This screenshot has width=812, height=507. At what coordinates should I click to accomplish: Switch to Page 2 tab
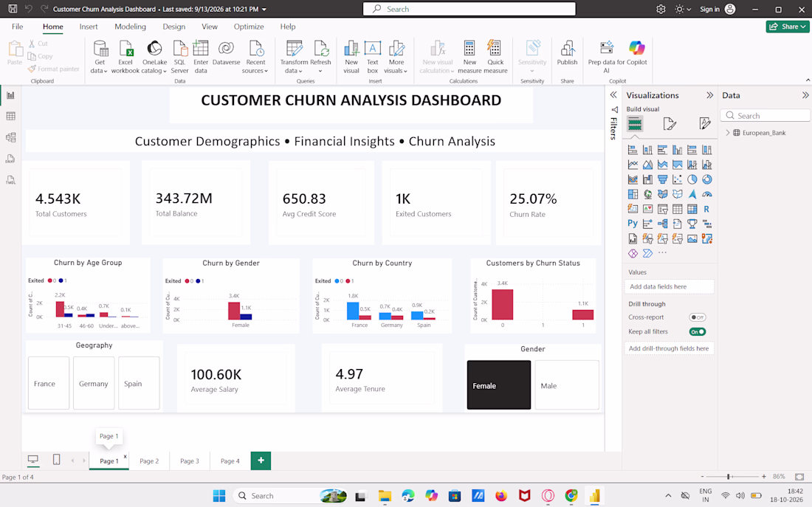[x=149, y=461]
